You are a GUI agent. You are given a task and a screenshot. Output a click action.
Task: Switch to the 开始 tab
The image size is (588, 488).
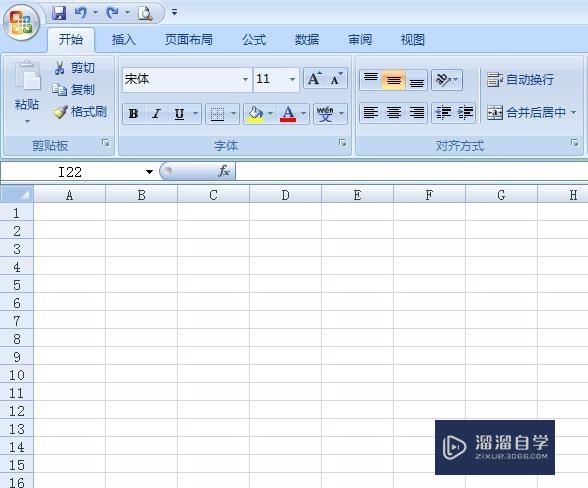[x=71, y=39]
